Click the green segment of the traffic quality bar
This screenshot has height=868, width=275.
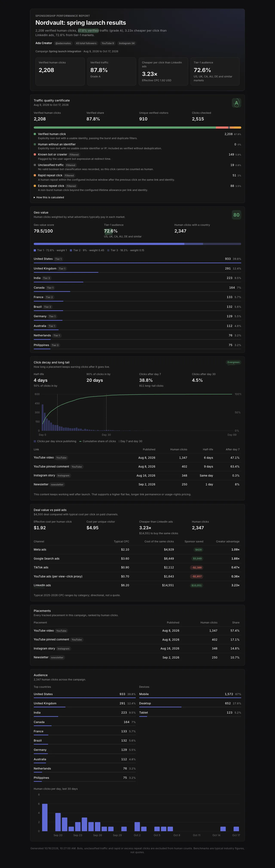point(125,128)
